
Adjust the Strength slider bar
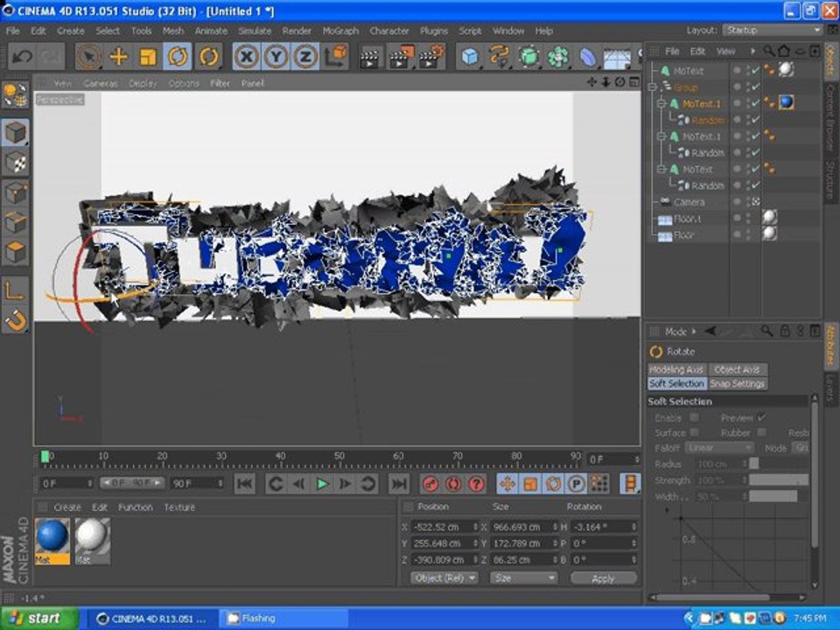(779, 480)
